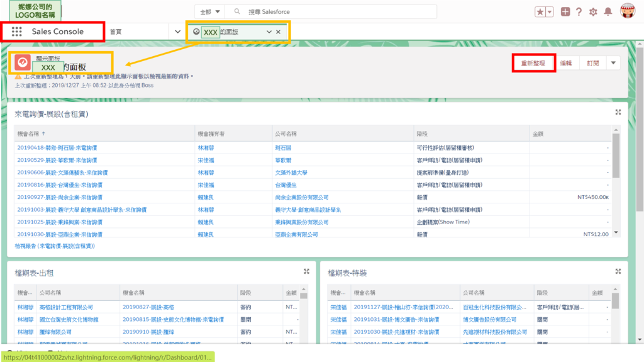This screenshot has height=362, width=644.
Task: Click the 編輯 edit button
Action: coord(566,63)
